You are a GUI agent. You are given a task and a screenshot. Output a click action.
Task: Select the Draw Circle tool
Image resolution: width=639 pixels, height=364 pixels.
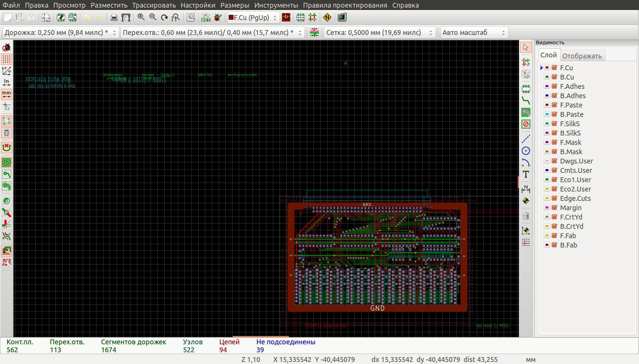(x=526, y=151)
